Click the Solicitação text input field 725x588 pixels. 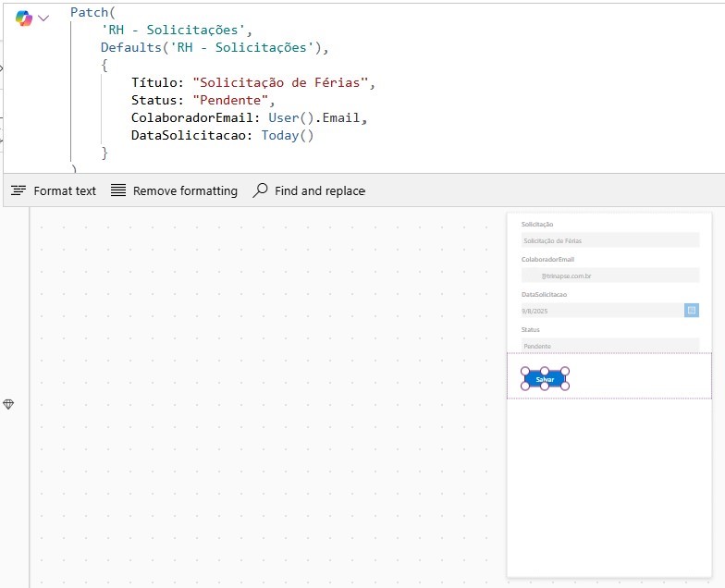click(608, 240)
